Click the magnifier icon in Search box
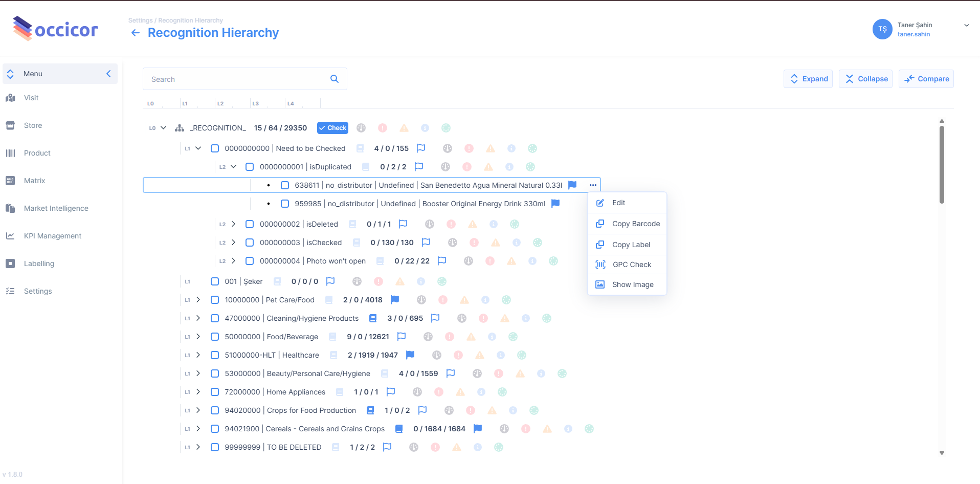 pyautogui.click(x=335, y=79)
